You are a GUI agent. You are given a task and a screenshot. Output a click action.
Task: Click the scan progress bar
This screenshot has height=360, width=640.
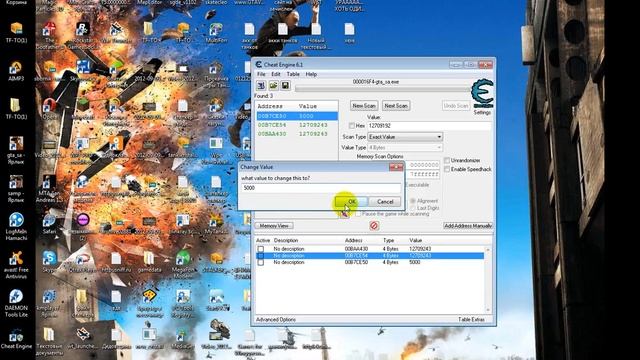pyautogui.click(x=382, y=89)
